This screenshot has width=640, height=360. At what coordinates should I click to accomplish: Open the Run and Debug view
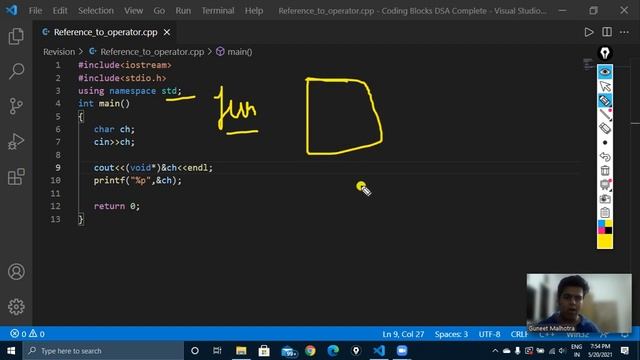[x=16, y=142]
